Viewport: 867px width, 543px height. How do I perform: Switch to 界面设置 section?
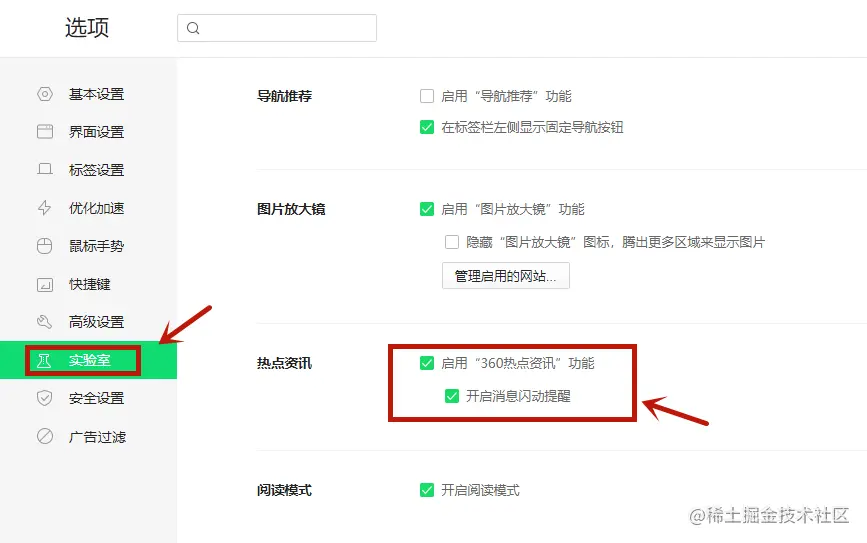coord(88,132)
